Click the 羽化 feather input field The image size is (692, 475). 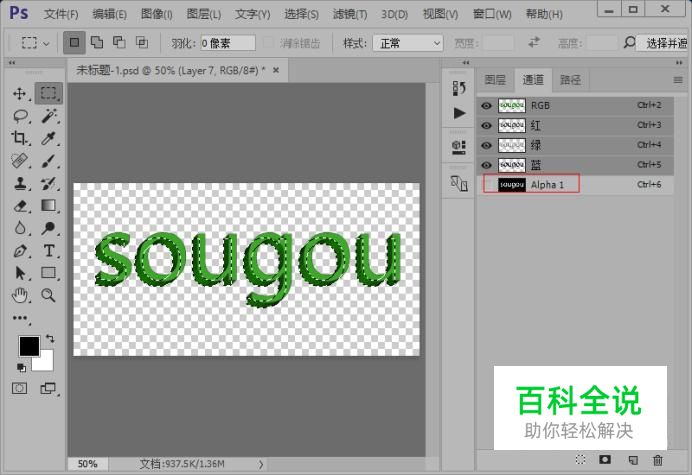(228, 43)
